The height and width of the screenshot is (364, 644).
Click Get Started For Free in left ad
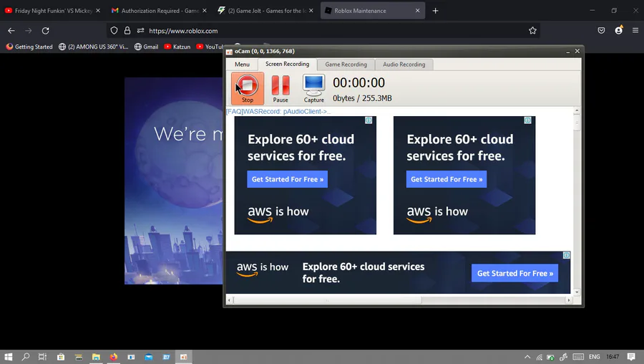click(287, 179)
